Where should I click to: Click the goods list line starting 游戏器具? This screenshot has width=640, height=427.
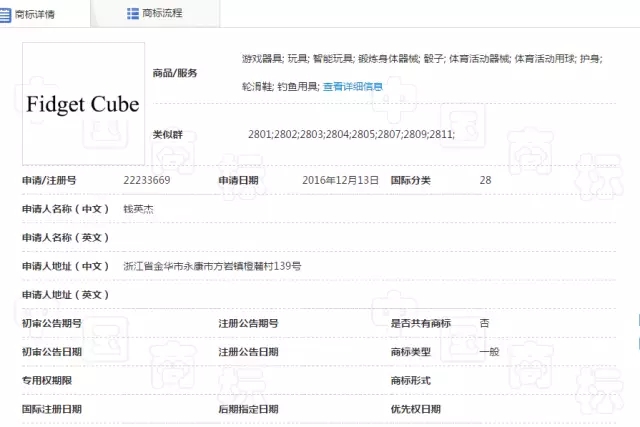point(422,59)
